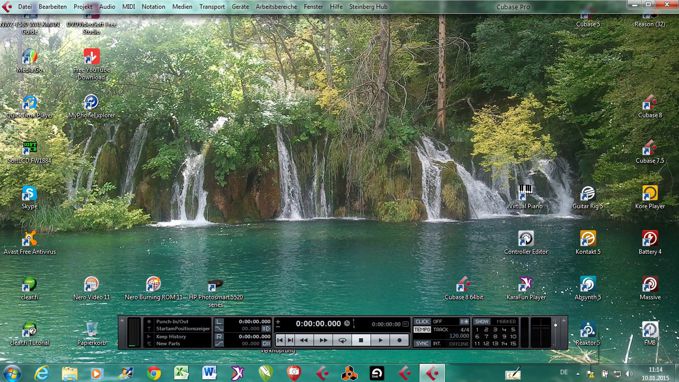679x382 pixels.
Task: Click Stop button on transport panel
Action: [361, 340]
